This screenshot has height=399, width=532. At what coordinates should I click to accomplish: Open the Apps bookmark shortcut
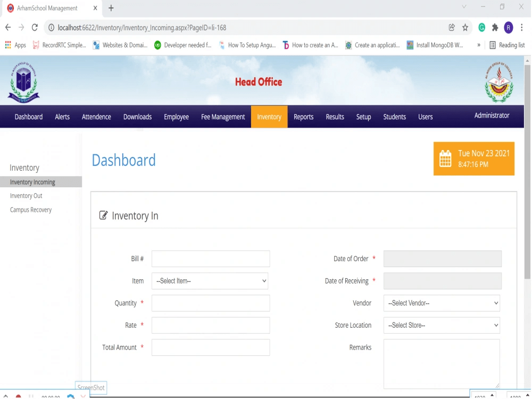coord(15,45)
